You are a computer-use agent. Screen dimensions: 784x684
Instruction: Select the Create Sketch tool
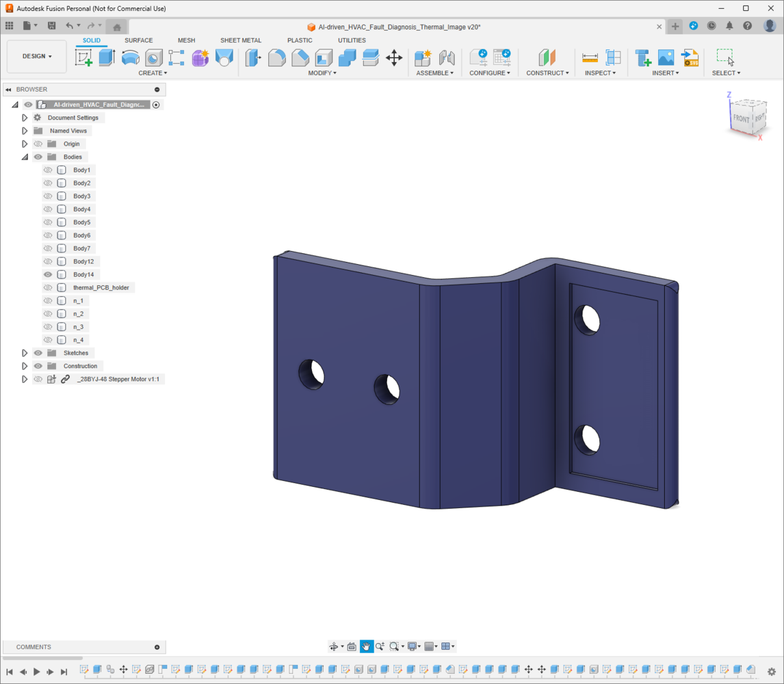(83, 57)
